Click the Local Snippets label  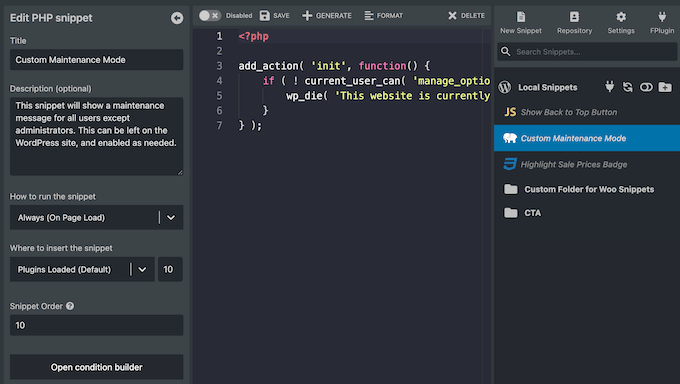click(548, 87)
